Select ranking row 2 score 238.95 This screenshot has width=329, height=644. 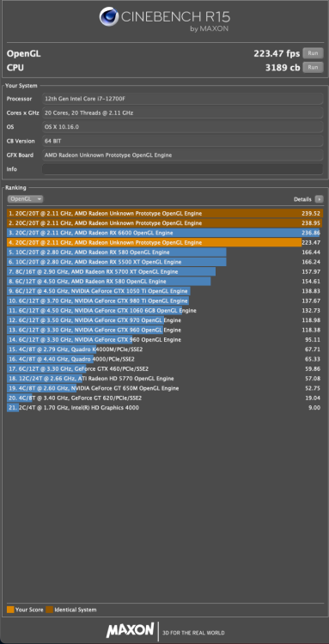pos(165,223)
